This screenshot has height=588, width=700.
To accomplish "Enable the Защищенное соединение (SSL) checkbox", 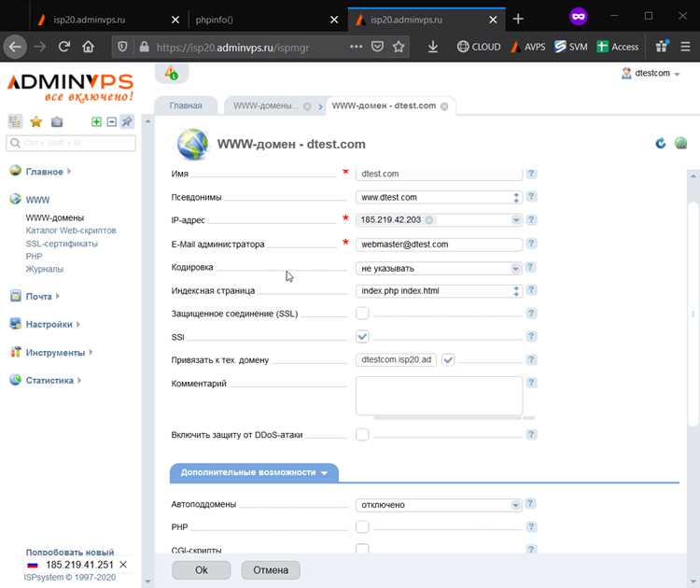I will 362,314.
